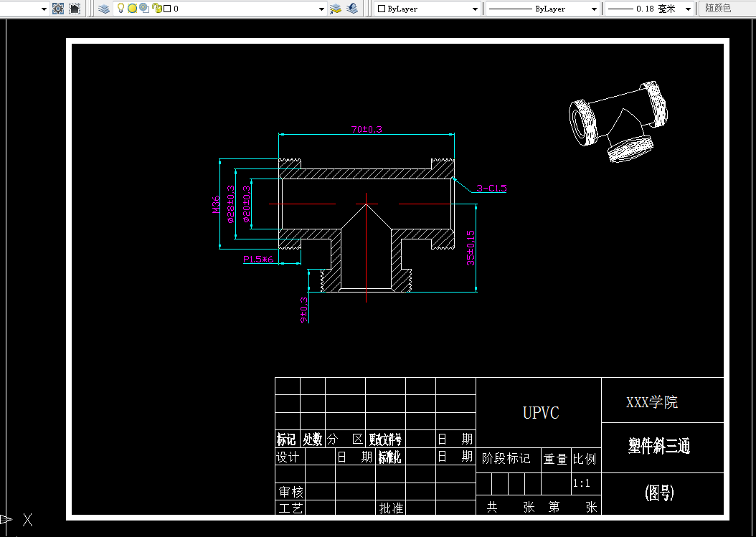
Task: Click the layer 0 color square
Action: pyautogui.click(x=167, y=9)
